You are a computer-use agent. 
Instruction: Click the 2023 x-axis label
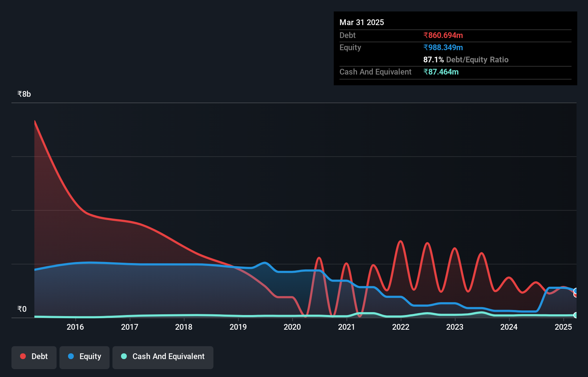coord(455,327)
